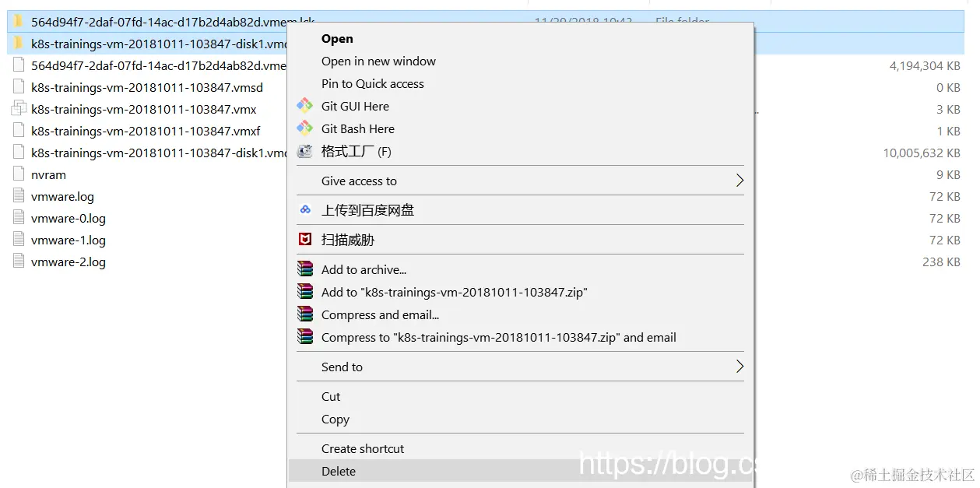Select the vmware-0.log file name
980x488 pixels.
tap(68, 218)
